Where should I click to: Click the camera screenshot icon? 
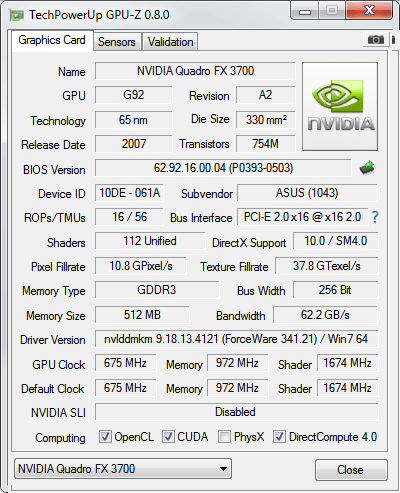pos(375,40)
